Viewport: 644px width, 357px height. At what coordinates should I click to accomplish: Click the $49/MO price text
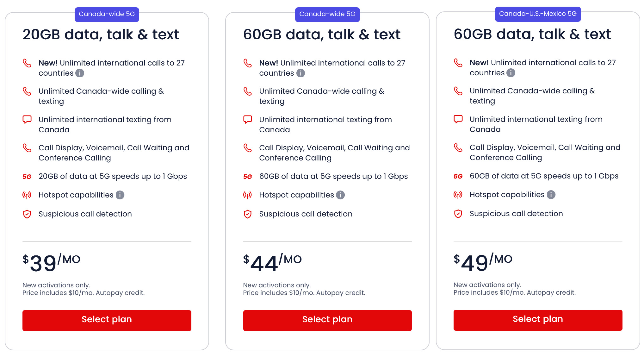point(483,262)
